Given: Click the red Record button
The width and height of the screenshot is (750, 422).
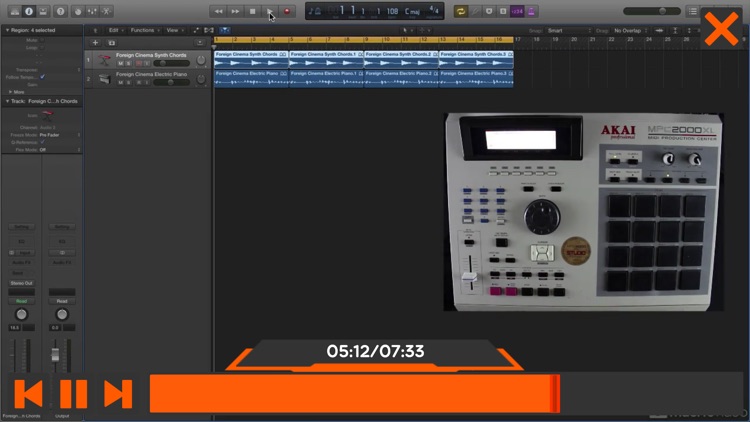Looking at the screenshot, I should pyautogui.click(x=287, y=11).
